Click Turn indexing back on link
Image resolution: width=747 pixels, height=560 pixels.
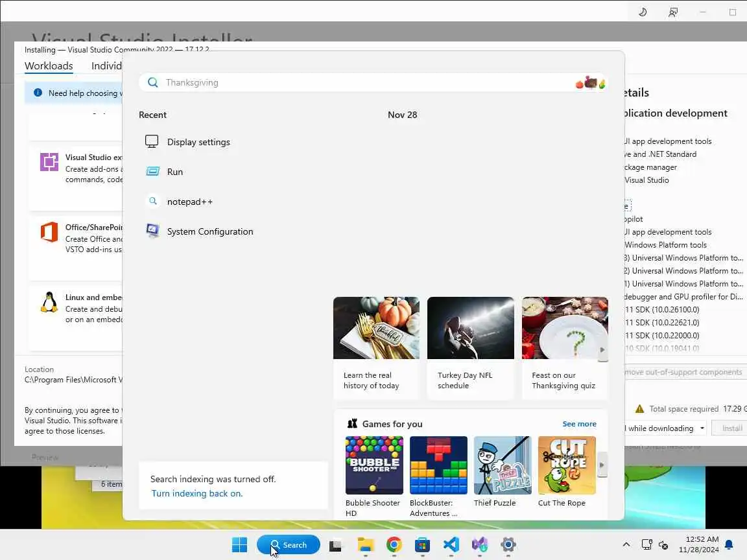(x=196, y=493)
